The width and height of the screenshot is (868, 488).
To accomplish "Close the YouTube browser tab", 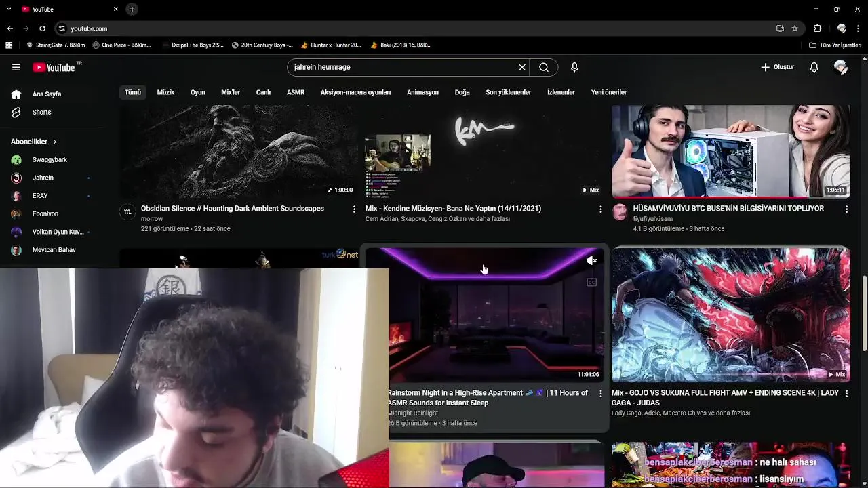I will 115,9.
